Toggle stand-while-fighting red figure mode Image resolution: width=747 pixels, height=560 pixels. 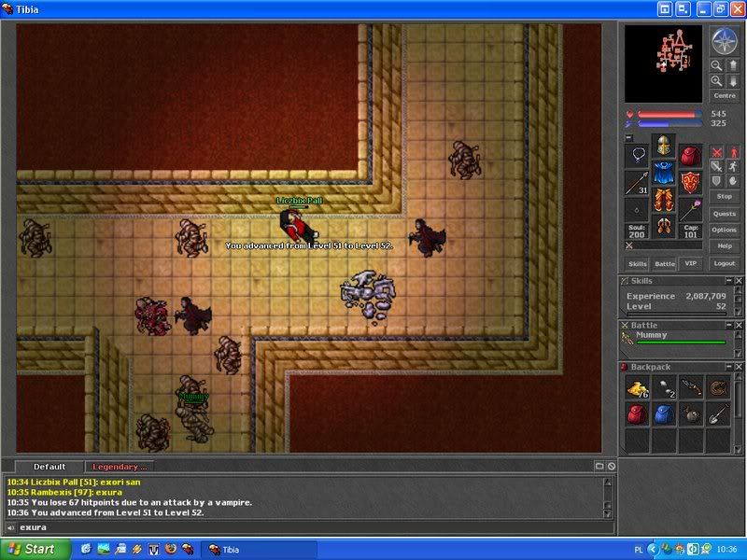pyautogui.click(x=733, y=153)
